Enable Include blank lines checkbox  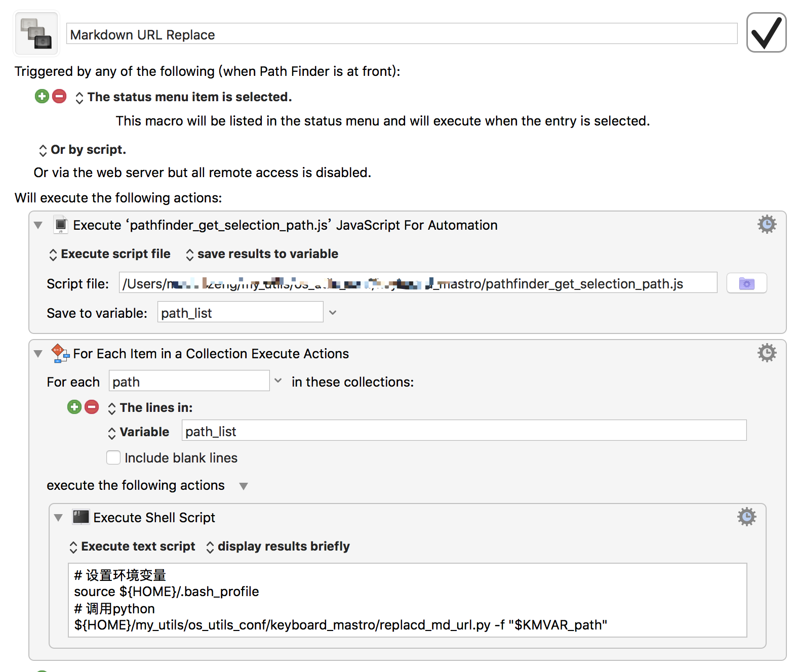113,457
